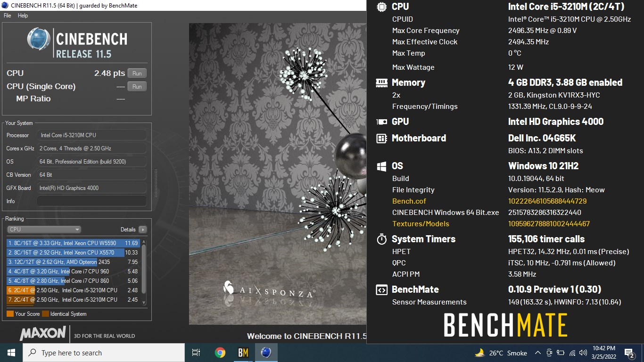Click the BENCHMATE logo banner
Viewport: 644px width, 362px height.
[x=505, y=325]
